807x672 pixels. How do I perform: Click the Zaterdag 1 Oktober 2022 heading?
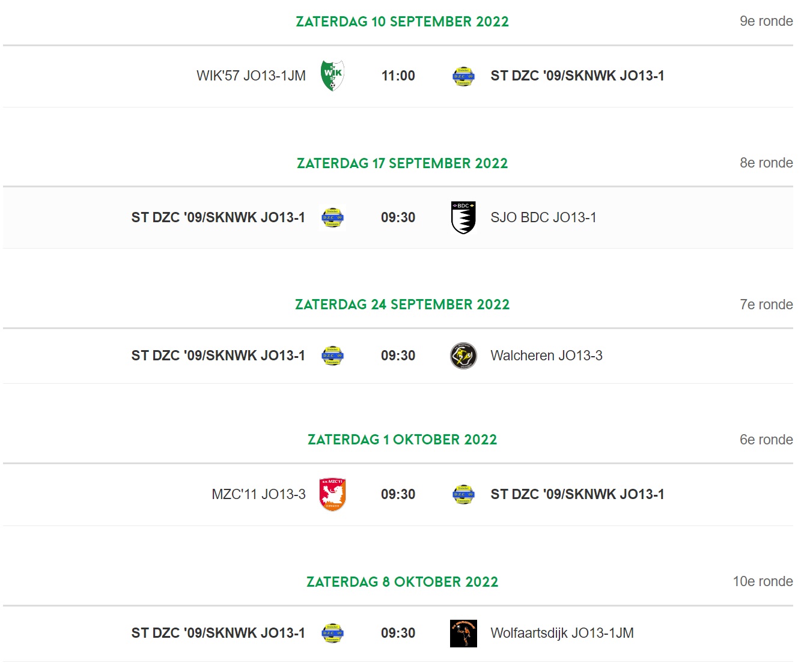[402, 440]
